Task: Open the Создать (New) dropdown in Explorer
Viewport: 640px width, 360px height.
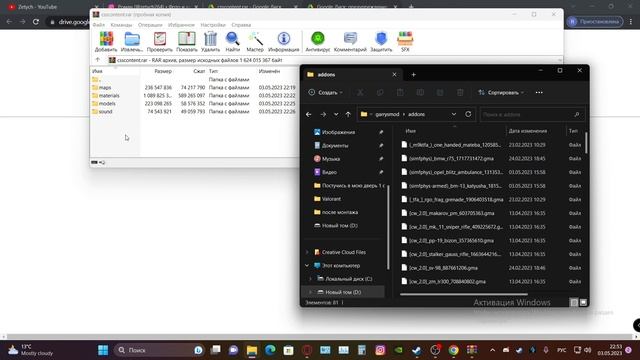Action: [325, 93]
